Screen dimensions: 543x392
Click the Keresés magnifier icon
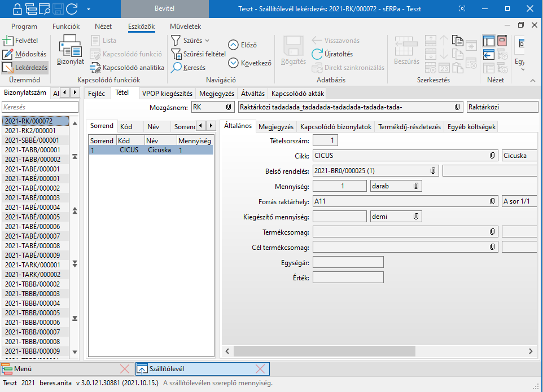pyautogui.click(x=177, y=68)
